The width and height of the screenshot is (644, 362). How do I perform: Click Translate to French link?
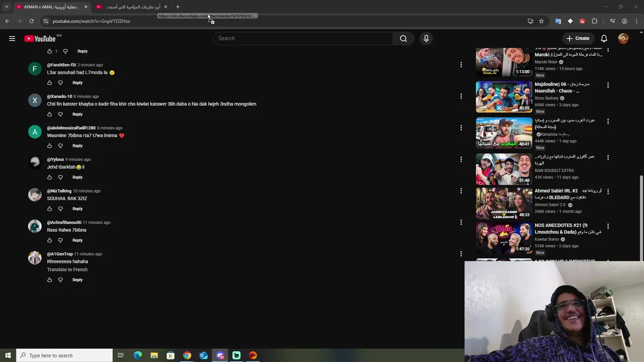[67, 270]
